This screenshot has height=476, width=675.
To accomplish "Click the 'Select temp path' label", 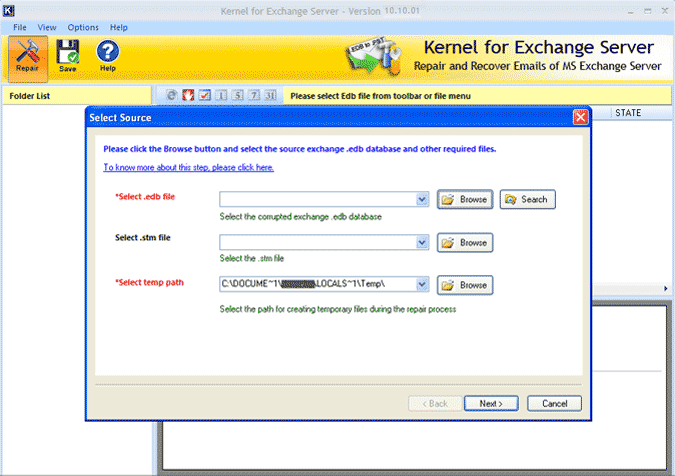I will click(149, 282).
